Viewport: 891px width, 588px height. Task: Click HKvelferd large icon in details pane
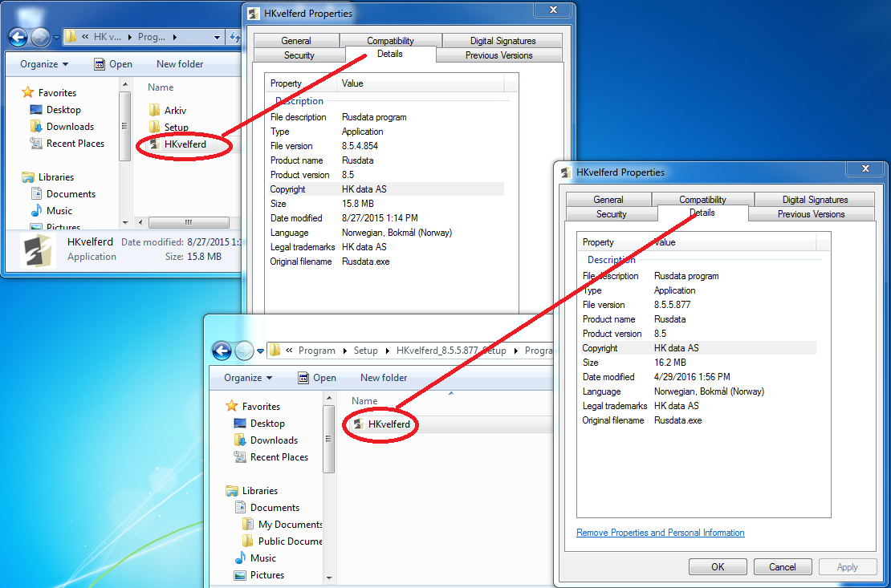(36, 250)
